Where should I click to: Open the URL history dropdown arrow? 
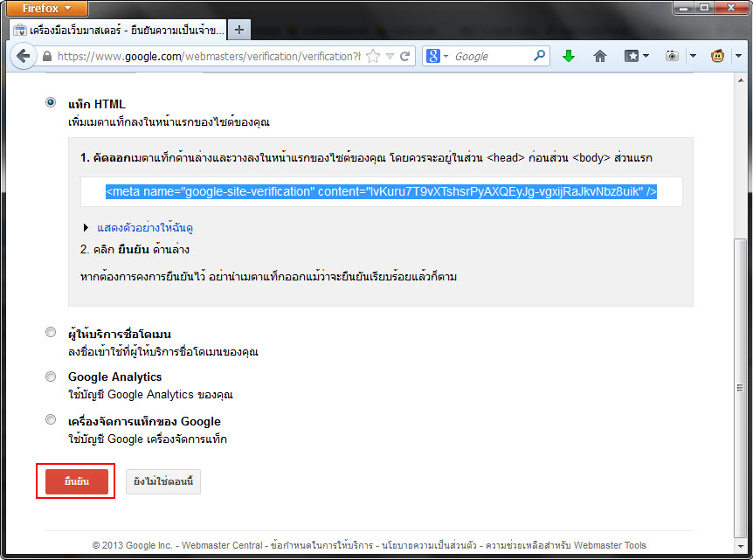[x=390, y=57]
